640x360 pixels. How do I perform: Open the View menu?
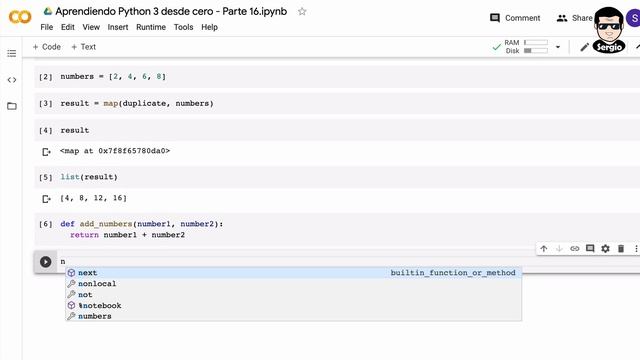(x=91, y=27)
